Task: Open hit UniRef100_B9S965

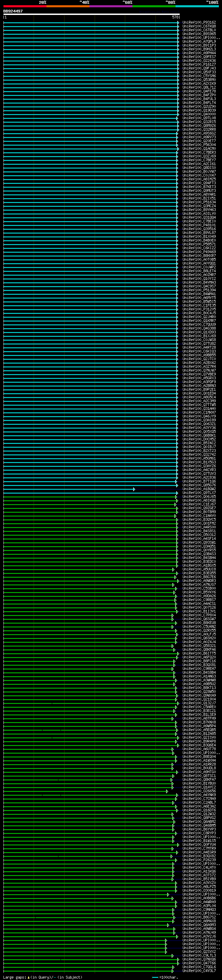Action: coord(199,34)
